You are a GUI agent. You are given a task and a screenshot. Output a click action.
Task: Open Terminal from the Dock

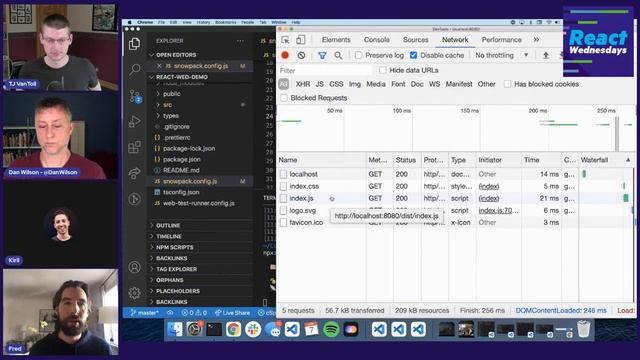[x=214, y=329]
